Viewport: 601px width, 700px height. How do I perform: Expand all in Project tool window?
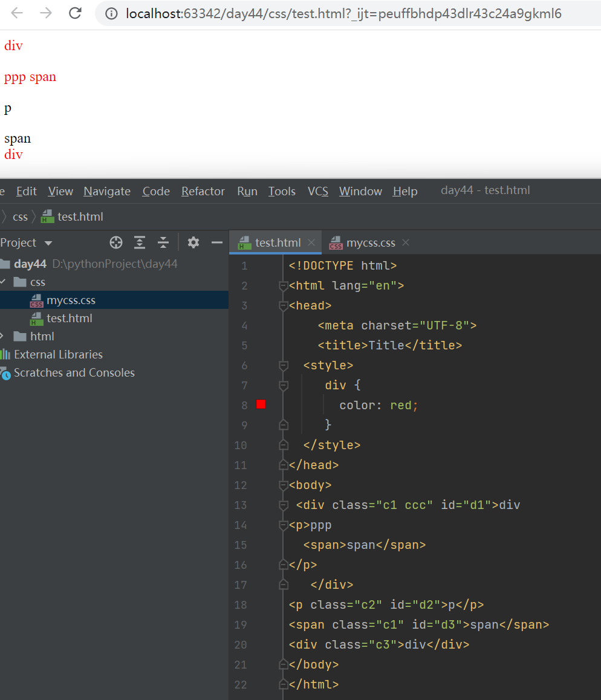click(x=140, y=242)
